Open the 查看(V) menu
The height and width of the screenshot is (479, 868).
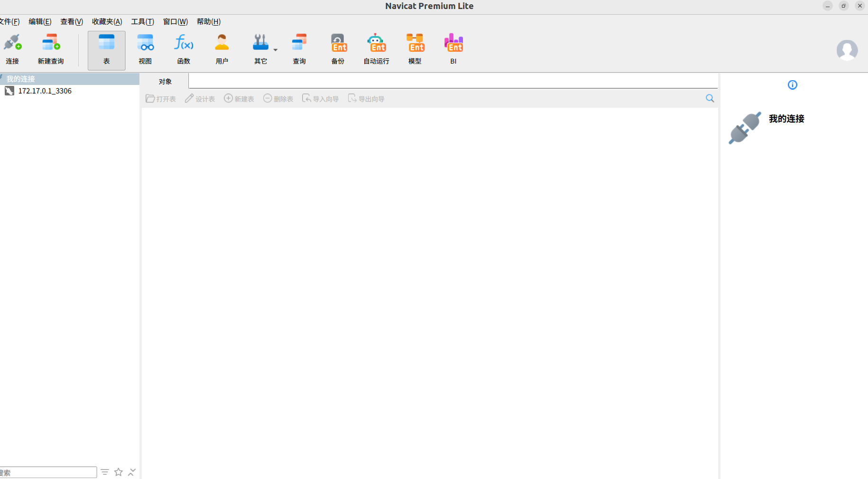click(x=72, y=21)
